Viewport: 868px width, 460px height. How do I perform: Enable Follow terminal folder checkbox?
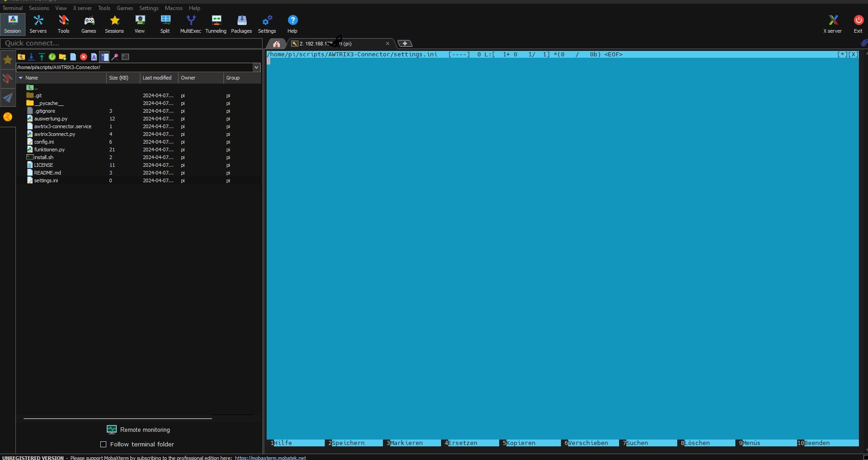tap(103, 444)
